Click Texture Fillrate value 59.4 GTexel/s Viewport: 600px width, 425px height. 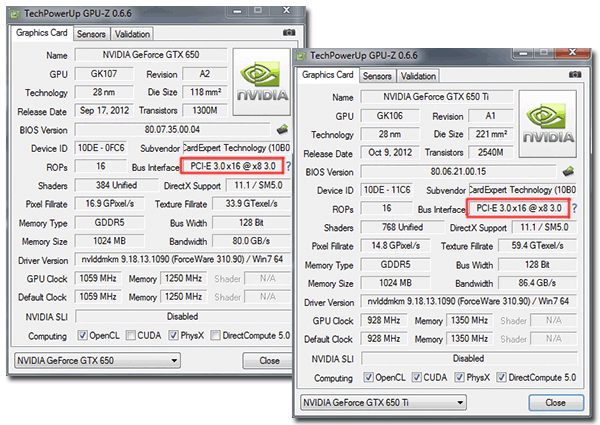(537, 246)
